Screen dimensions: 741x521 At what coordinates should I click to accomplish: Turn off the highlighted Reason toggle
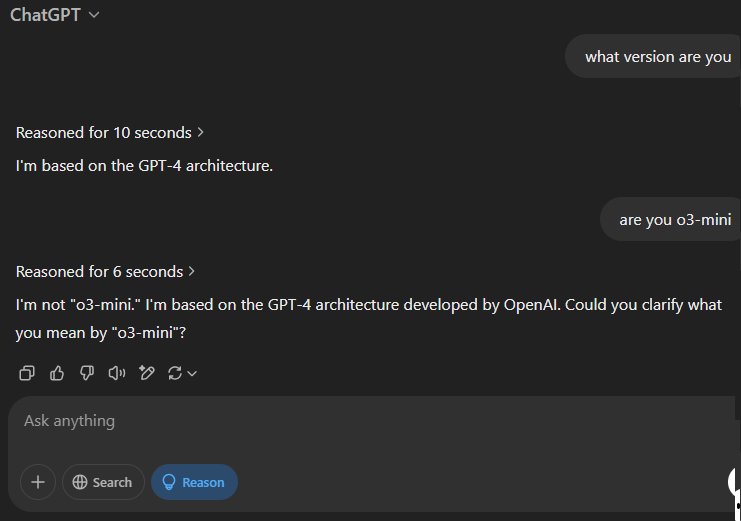point(194,482)
